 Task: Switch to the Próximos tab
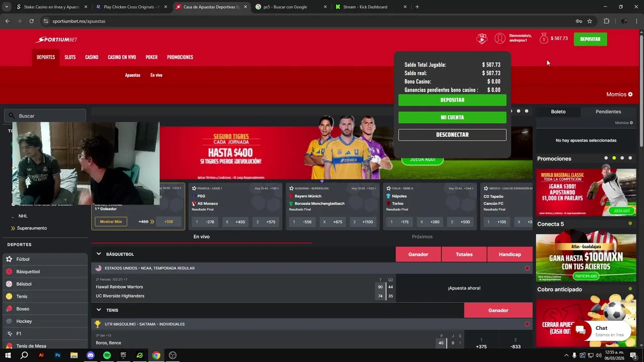pos(422,237)
